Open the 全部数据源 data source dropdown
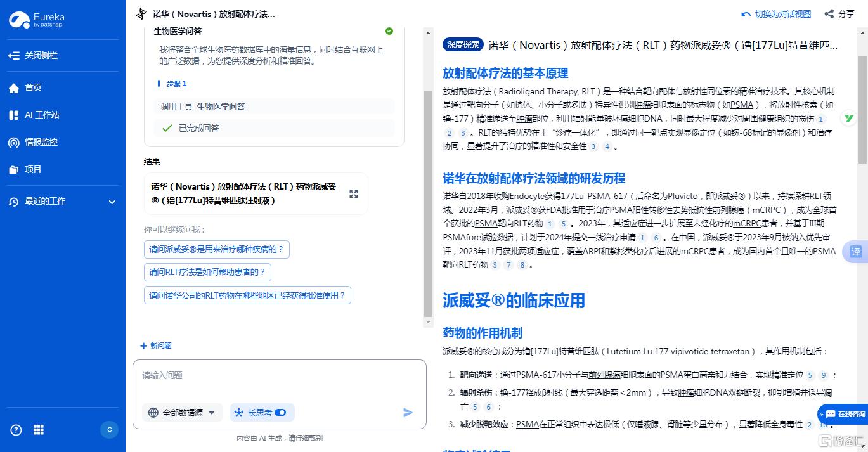868x452 pixels. pyautogui.click(x=182, y=412)
